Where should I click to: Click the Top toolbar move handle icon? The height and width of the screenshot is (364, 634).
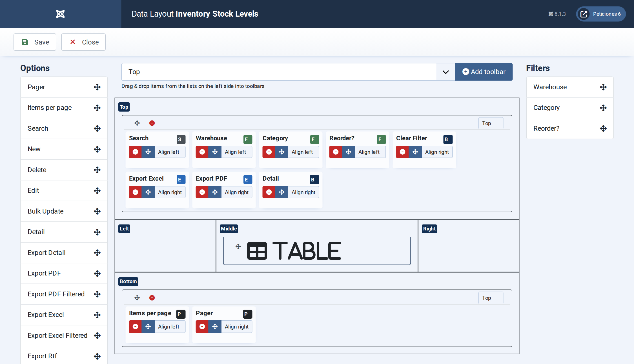coord(137,123)
